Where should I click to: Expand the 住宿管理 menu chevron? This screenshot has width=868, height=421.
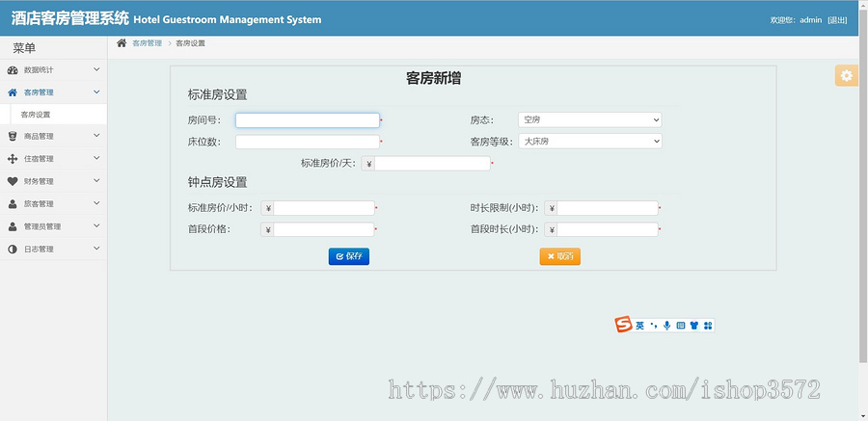pos(96,158)
